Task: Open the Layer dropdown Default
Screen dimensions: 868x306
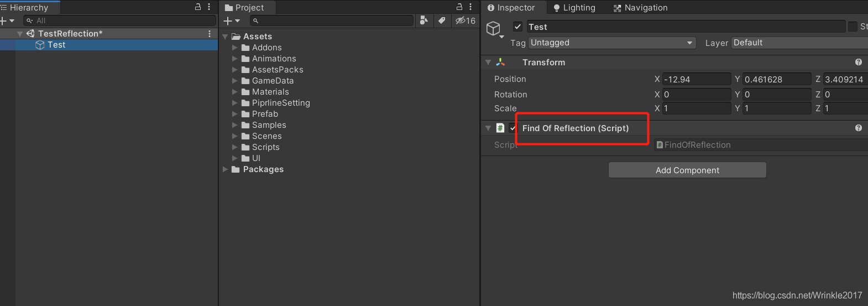Action: [x=800, y=43]
